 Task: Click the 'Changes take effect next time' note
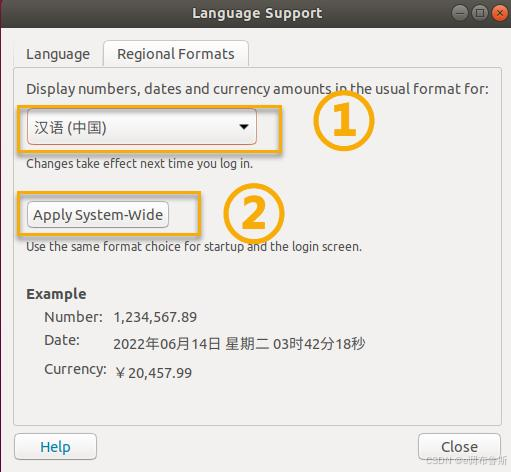139,164
